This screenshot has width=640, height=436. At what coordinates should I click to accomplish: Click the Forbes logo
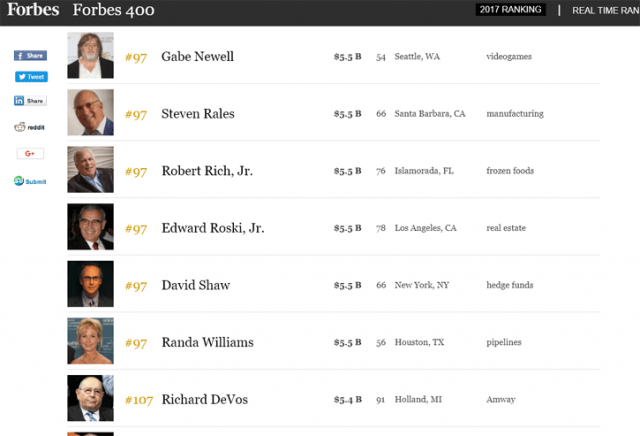32,11
